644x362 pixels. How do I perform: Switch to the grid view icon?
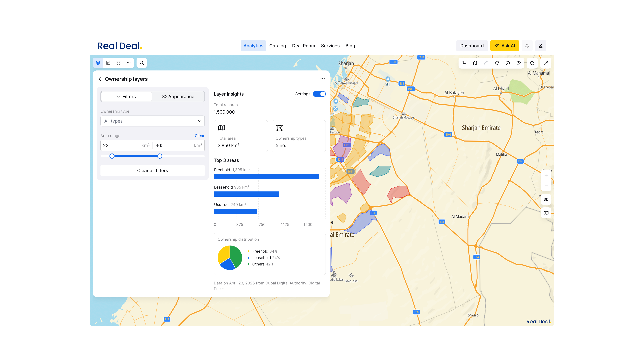click(x=118, y=63)
